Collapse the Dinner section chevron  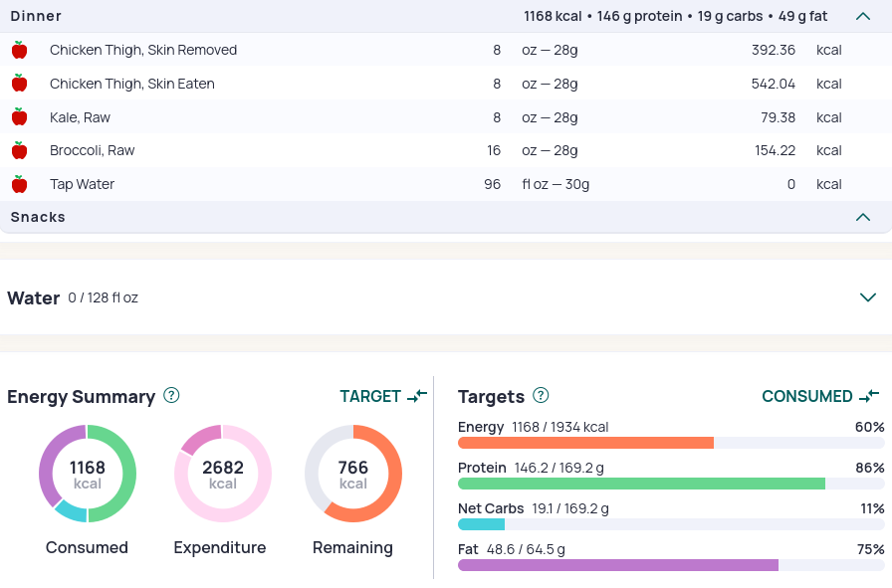[x=863, y=17]
